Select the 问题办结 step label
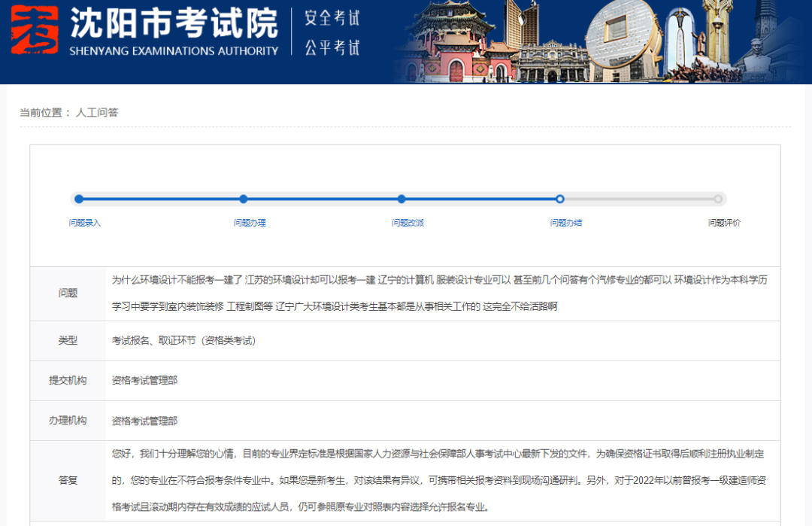Image resolution: width=812 pixels, height=526 pixels. pos(566,223)
